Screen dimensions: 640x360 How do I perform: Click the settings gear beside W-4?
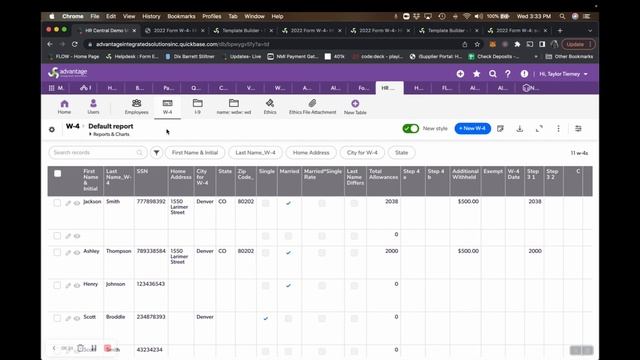[x=52, y=129]
